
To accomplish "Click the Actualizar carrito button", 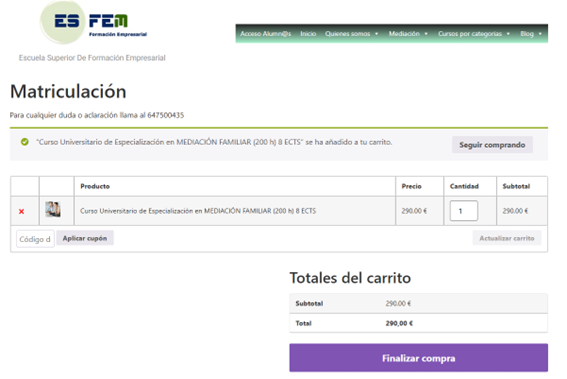I will tap(507, 238).
